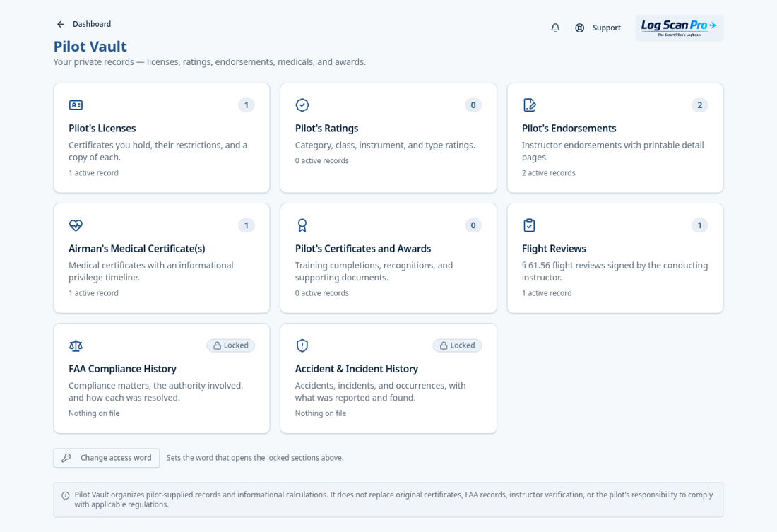Click the count badge on Pilot's Endorsements
The image size is (777, 532).
pos(700,105)
